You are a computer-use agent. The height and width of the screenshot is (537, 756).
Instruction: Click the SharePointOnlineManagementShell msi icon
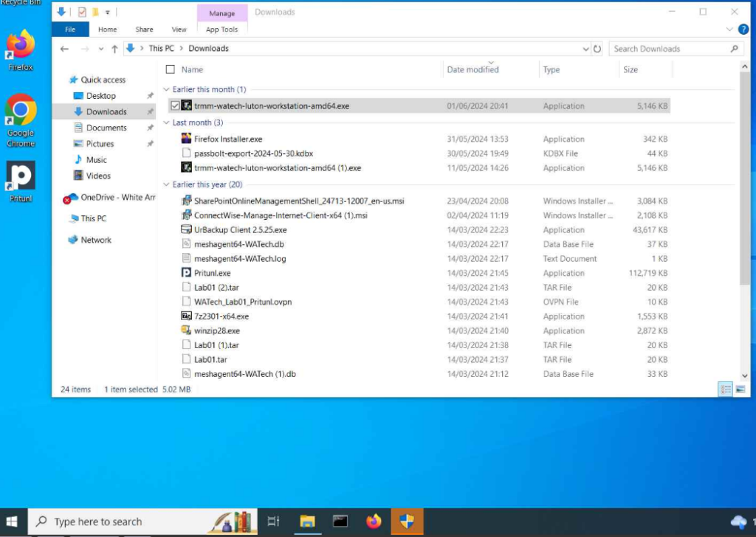[x=186, y=201]
